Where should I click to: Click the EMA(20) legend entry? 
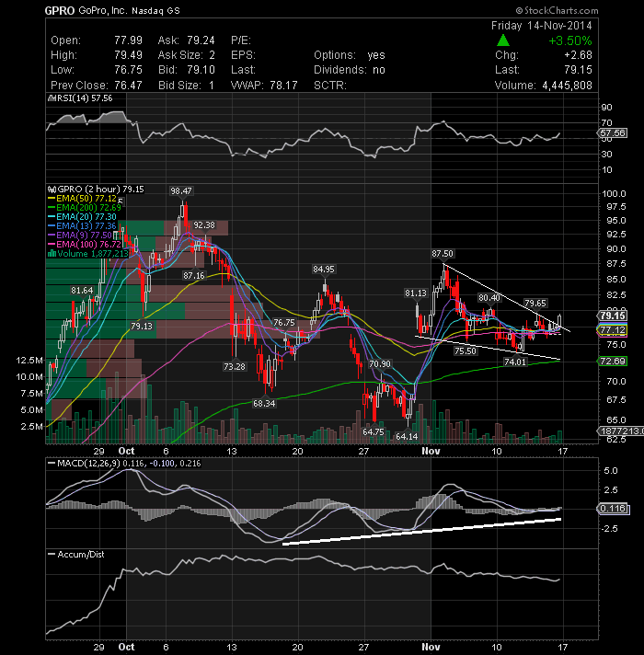coord(82,216)
